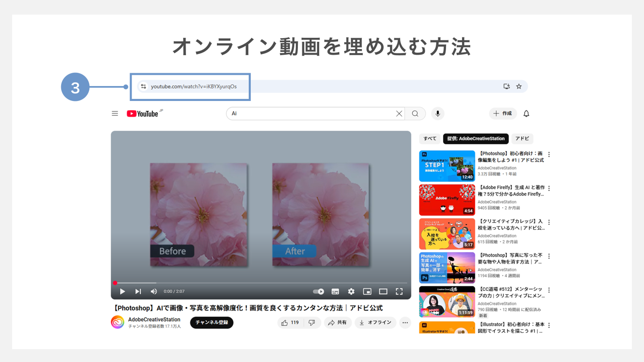Click the 作成 create button

pos(503,114)
